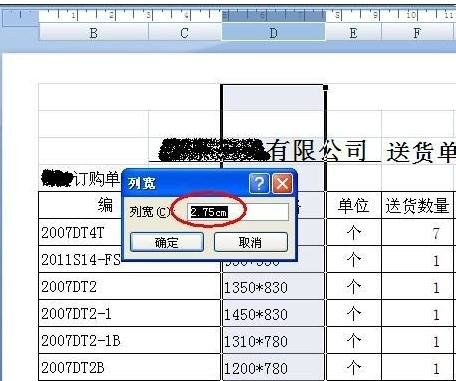Click the cell 2011S14-FS
This screenshot has height=381, width=456.
tap(80, 259)
